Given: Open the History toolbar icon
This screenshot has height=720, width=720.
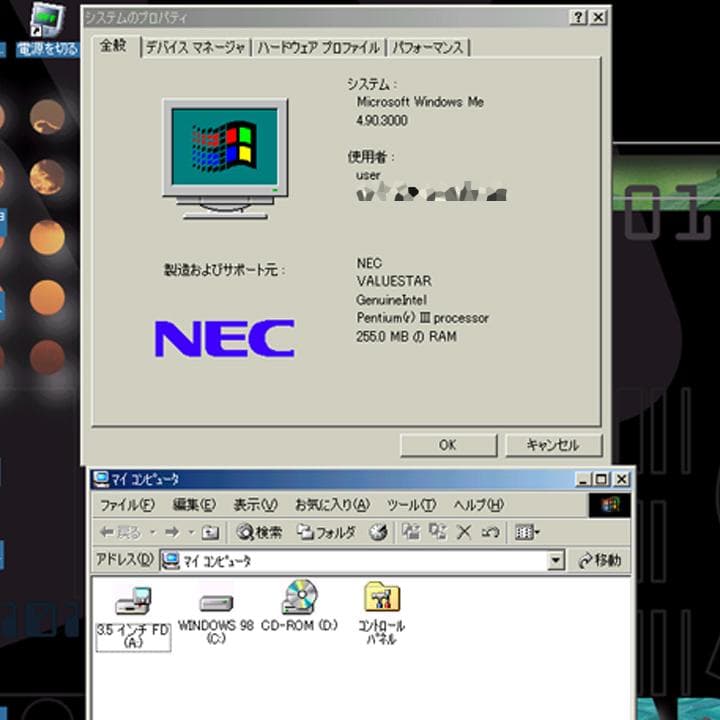Looking at the screenshot, I should click(378, 533).
